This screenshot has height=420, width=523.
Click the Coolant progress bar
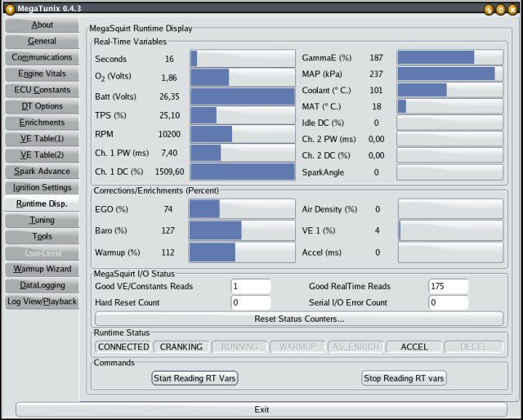(450, 90)
